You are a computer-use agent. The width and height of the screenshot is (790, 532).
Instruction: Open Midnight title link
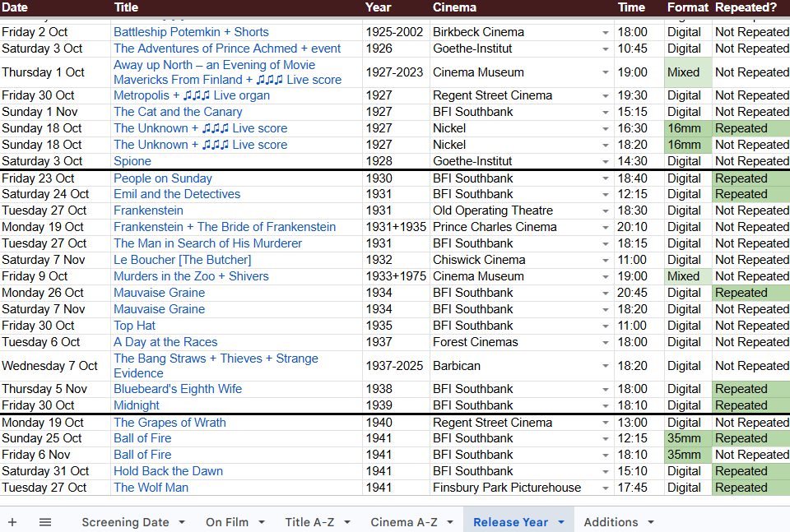click(x=137, y=405)
